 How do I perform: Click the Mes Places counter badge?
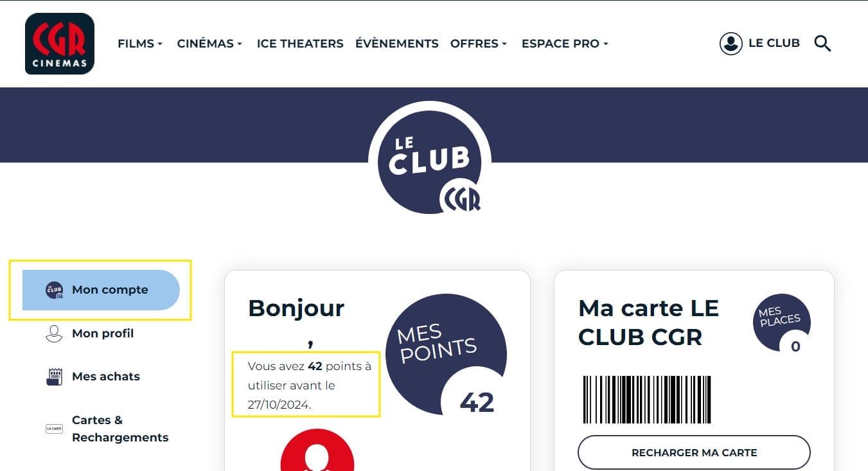[x=782, y=323]
